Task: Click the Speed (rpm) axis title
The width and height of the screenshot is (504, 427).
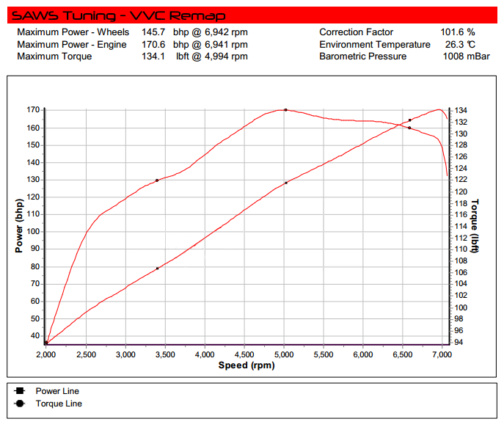Action: 246,365
